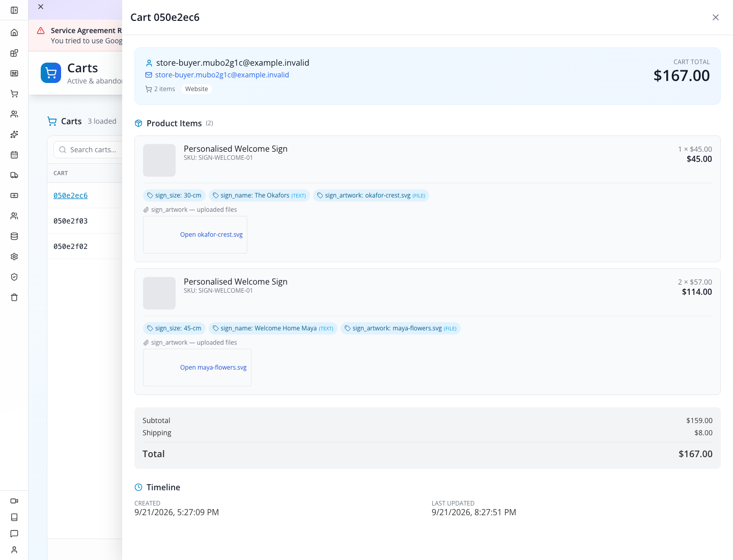Open the chat bubble icon in sidebar
This screenshot has height=560, width=733.
coord(14,534)
